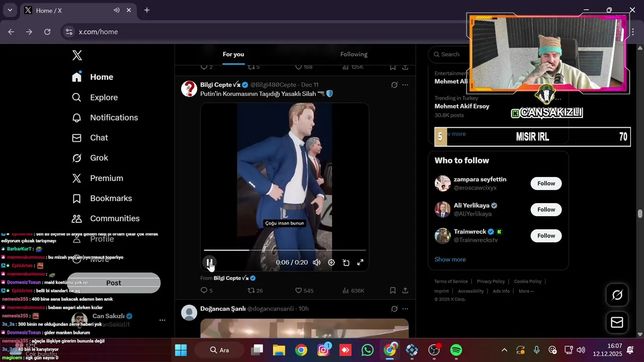Open File Explorer from the taskbar
The width and height of the screenshot is (644, 362).
pos(279,350)
